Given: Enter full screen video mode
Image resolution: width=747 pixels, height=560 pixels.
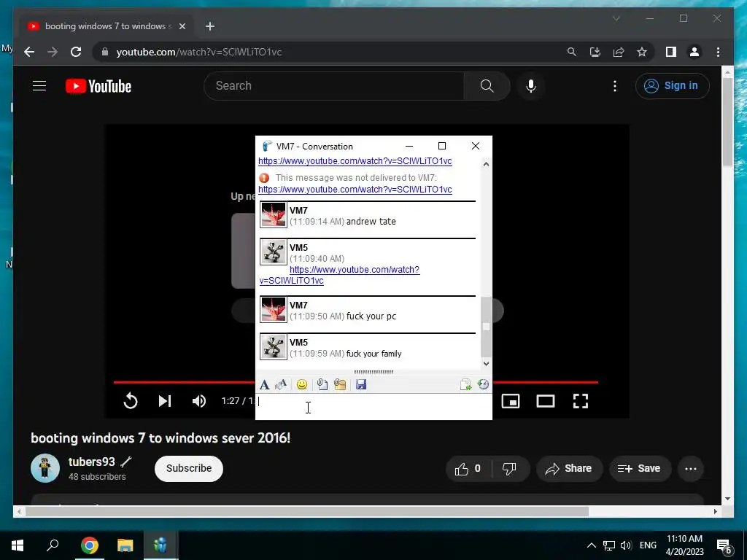Looking at the screenshot, I should [x=580, y=402].
